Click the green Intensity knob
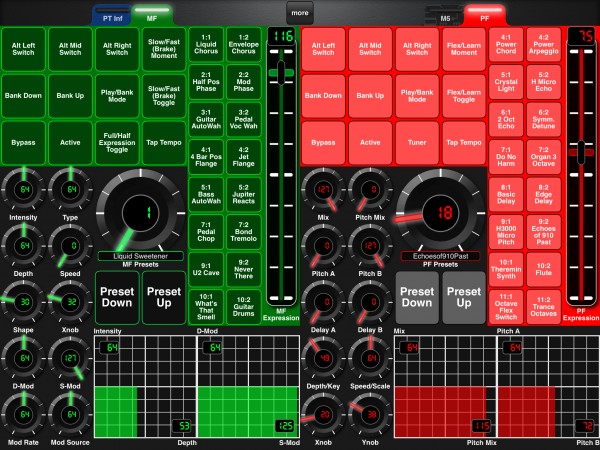The width and height of the screenshot is (600, 450). (x=23, y=189)
